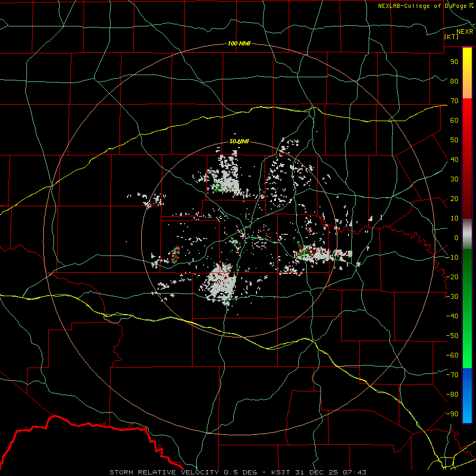Click the gray zero-velocity segment of the color bar

(x=467, y=234)
